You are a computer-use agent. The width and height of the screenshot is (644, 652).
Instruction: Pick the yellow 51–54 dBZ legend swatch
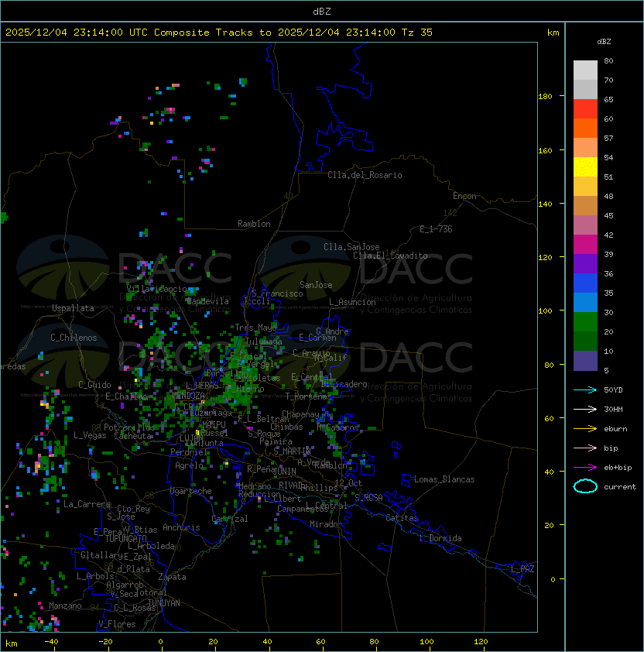(x=585, y=167)
